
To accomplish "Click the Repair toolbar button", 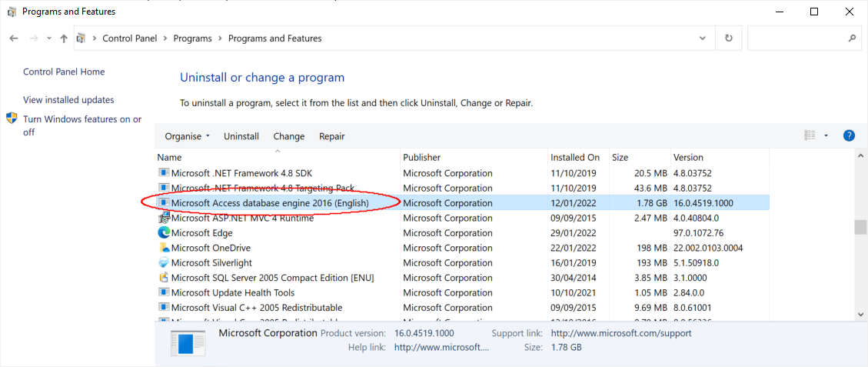I will [332, 136].
